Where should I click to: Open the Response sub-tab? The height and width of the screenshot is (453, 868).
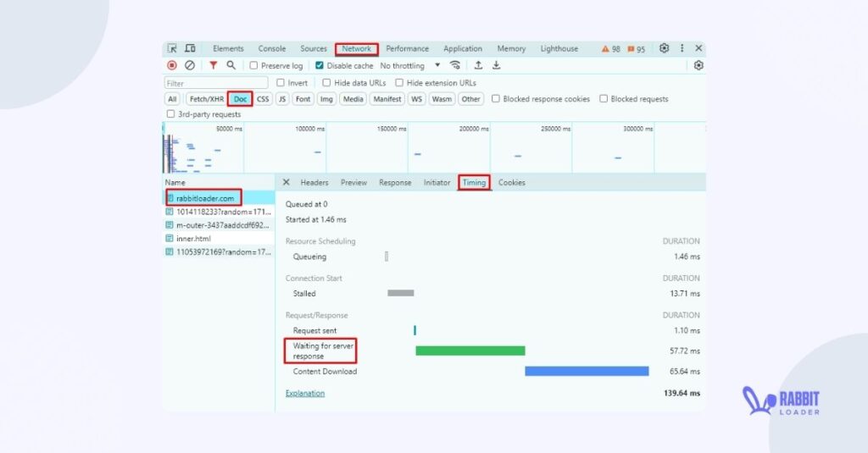(x=395, y=183)
